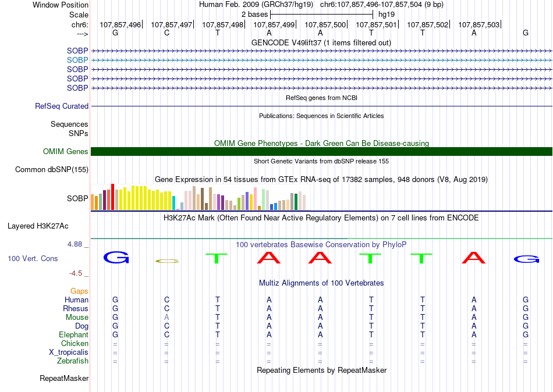Click the GTEx Gene Expression track title
This screenshot has width=553, height=392.
tap(321, 180)
